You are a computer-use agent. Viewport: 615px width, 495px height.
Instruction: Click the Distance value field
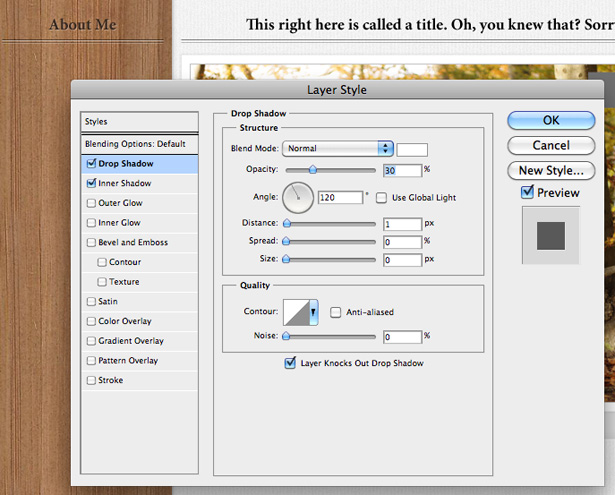[402, 224]
